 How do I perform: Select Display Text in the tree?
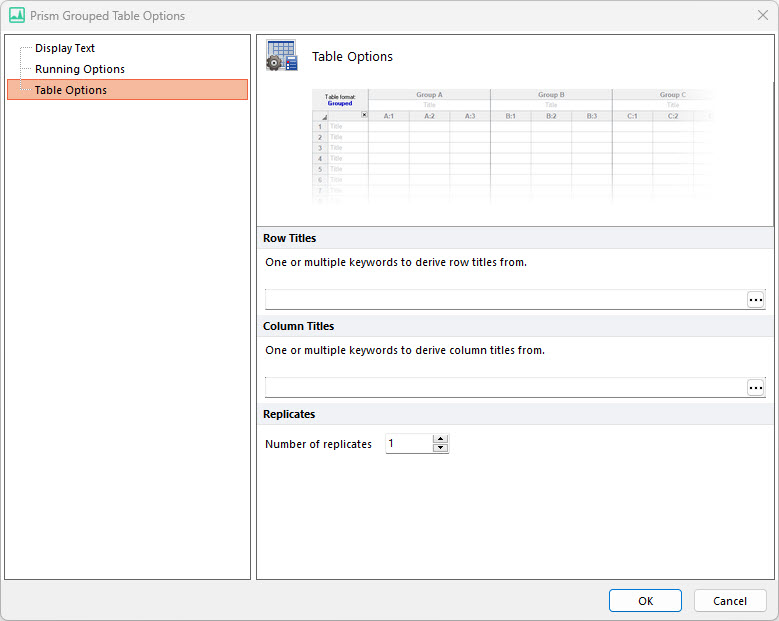(x=65, y=48)
